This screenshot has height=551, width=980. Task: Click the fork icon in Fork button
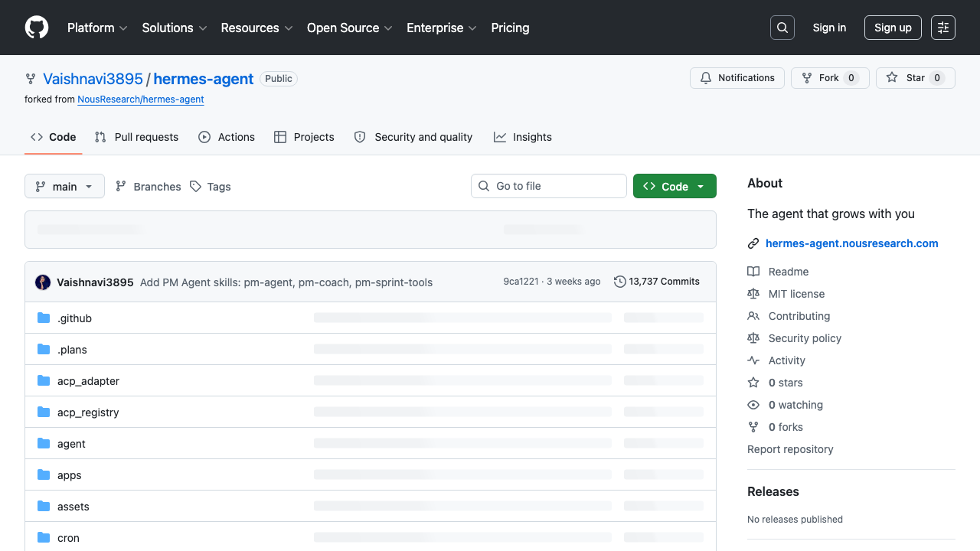point(807,78)
